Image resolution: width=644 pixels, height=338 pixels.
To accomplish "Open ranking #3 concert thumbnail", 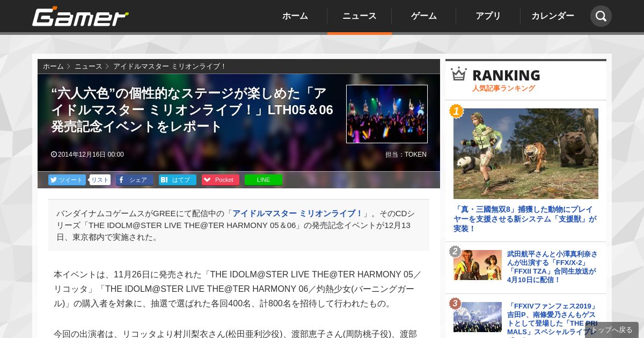I will [x=478, y=317].
